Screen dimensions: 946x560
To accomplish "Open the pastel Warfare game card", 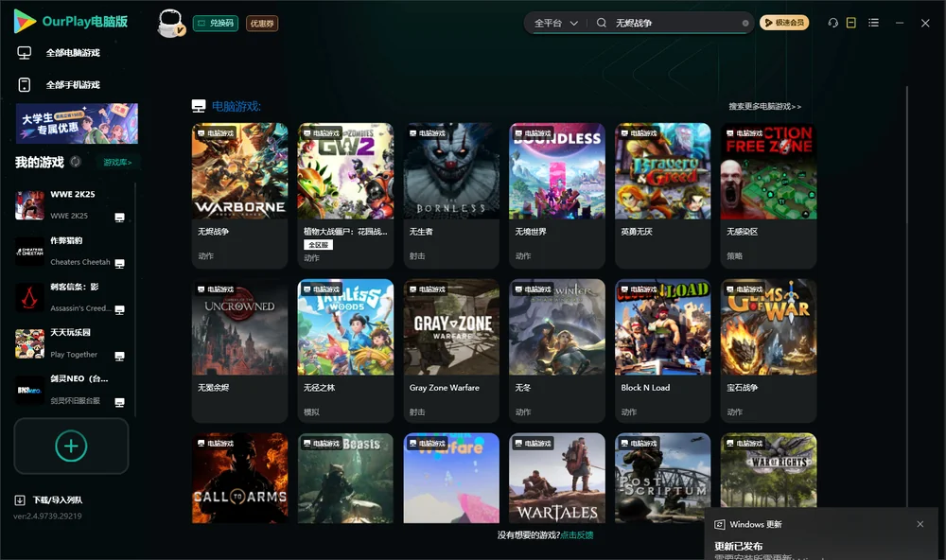I will click(x=451, y=478).
